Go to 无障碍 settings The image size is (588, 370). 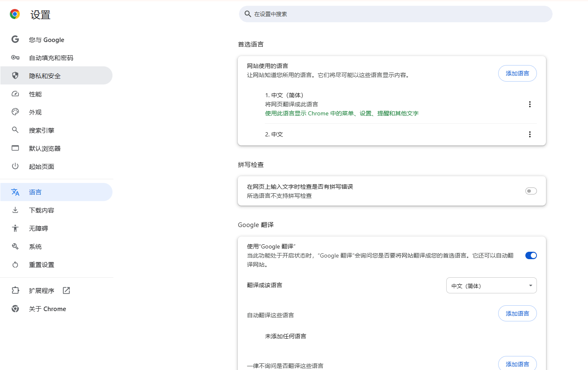(56, 228)
